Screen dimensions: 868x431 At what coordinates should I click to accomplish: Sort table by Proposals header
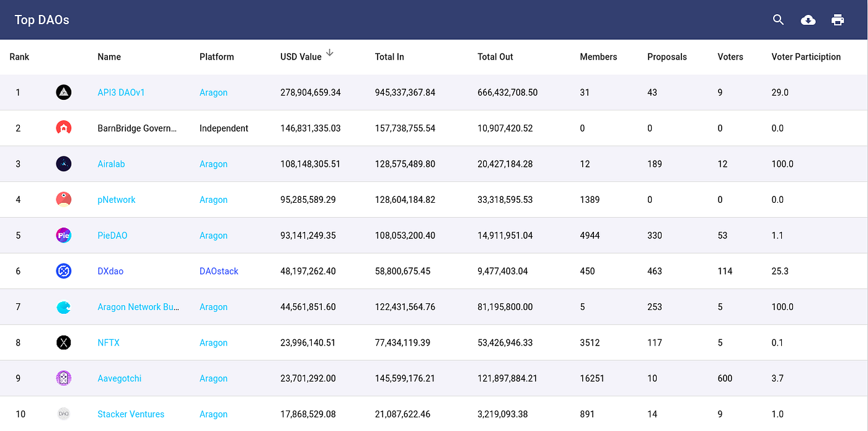click(667, 57)
